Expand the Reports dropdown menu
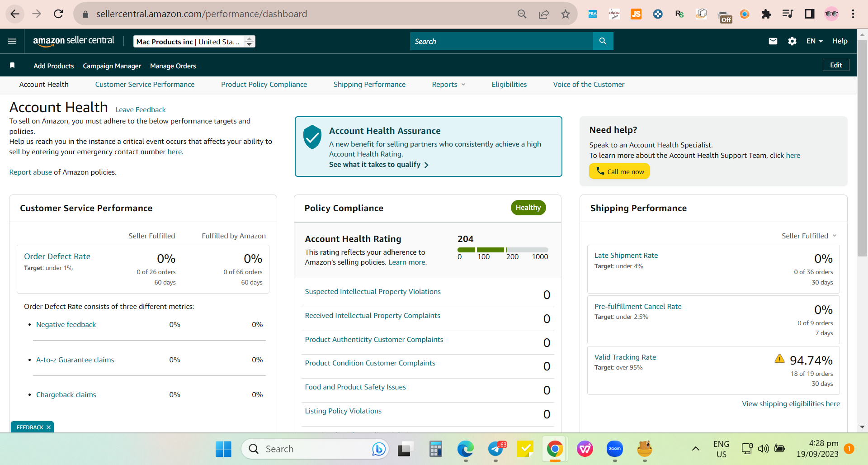 coord(448,85)
